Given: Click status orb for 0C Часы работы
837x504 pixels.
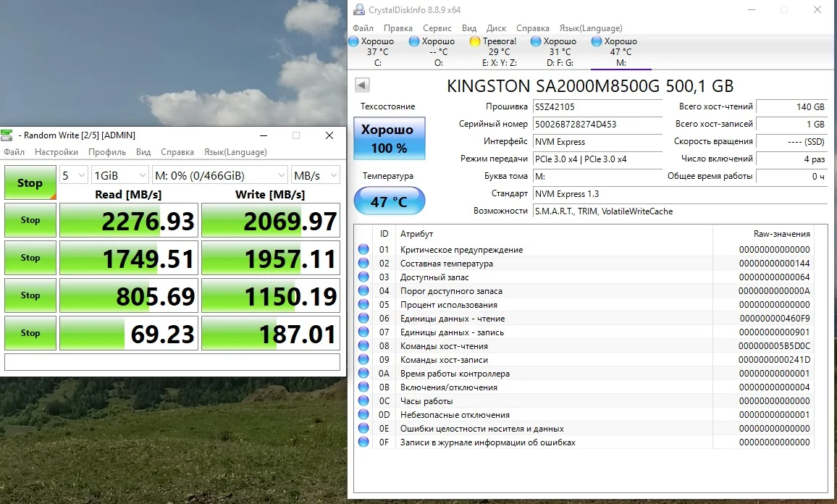Looking at the screenshot, I should point(363,401).
